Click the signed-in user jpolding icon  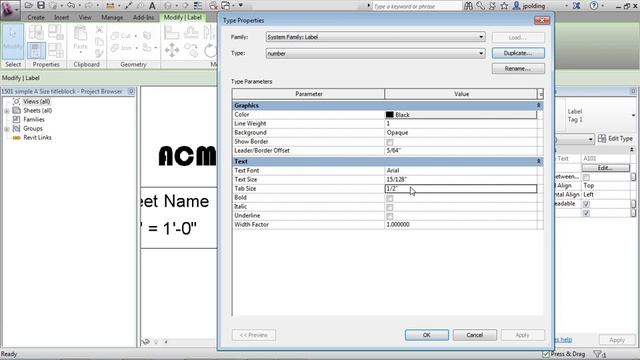click(516, 6)
